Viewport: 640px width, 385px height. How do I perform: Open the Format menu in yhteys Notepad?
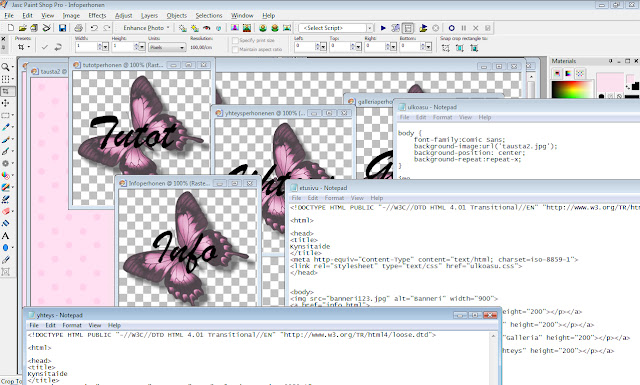click(72, 325)
